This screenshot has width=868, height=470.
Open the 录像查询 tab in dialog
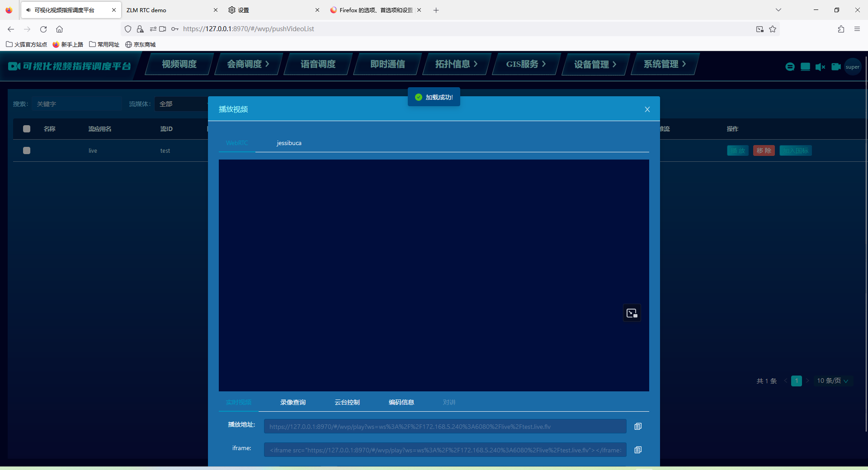[292, 402]
